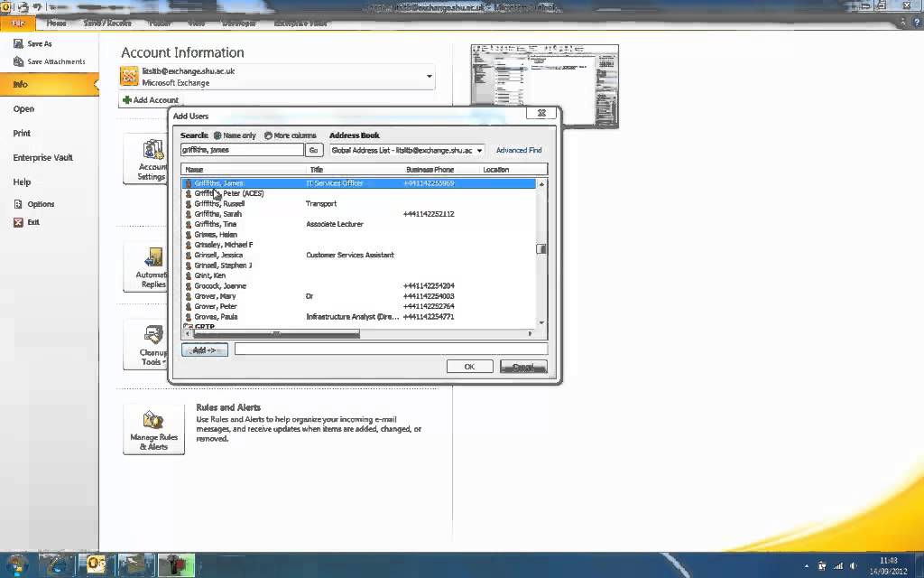This screenshot has width=924, height=578.
Task: Switch to the Folder ribbon tab
Action: point(160,23)
